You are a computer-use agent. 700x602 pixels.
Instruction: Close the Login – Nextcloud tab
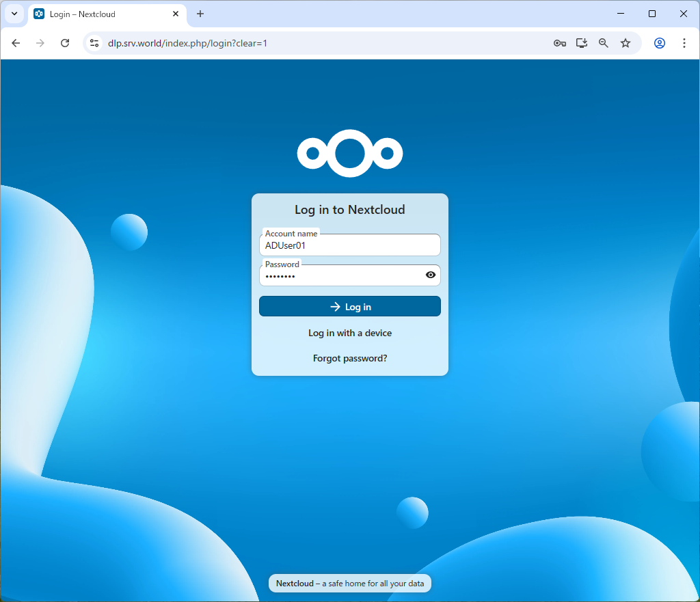[176, 14]
